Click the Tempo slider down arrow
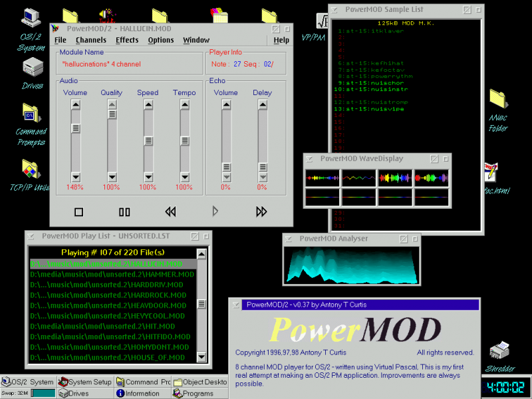This screenshot has width=532, height=399. (x=185, y=177)
